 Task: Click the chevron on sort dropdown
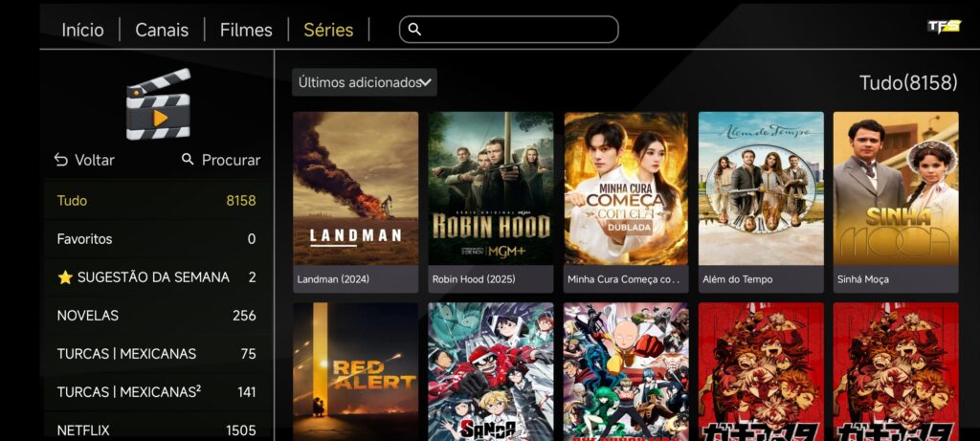coord(426,82)
